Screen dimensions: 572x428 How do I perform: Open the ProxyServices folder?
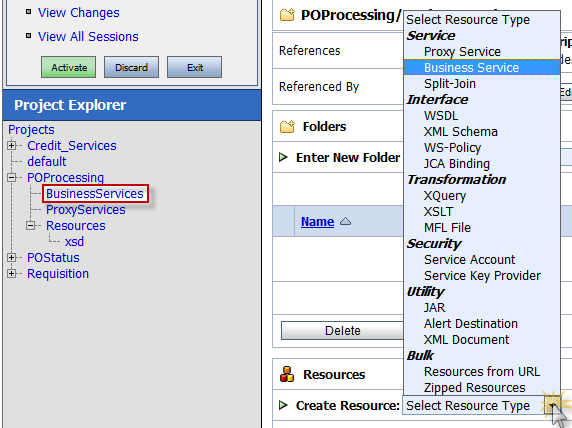click(x=86, y=210)
